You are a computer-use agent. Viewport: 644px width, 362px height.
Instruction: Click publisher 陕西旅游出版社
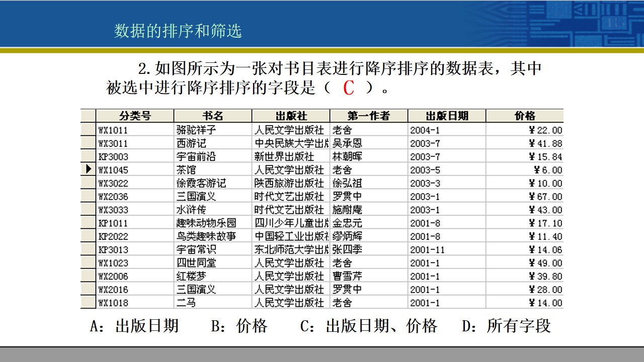[289, 183]
